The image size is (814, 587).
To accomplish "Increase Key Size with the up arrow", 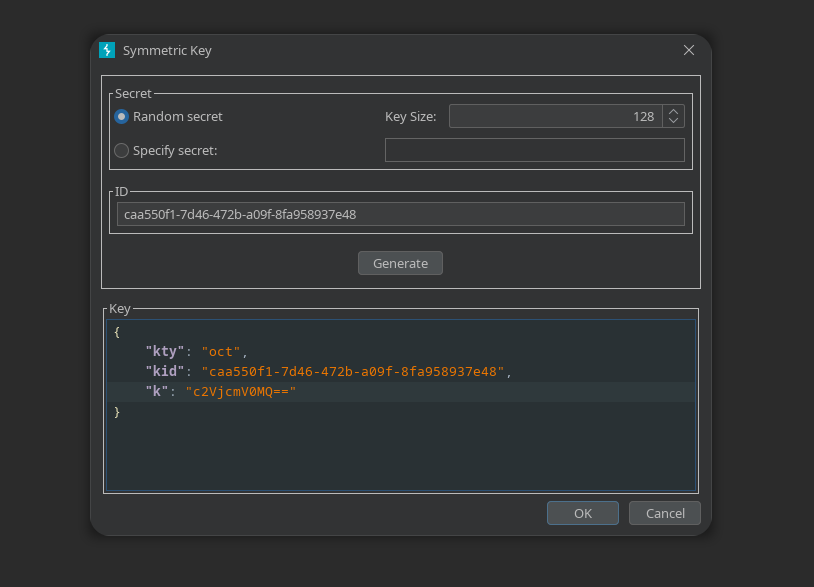I will click(674, 112).
